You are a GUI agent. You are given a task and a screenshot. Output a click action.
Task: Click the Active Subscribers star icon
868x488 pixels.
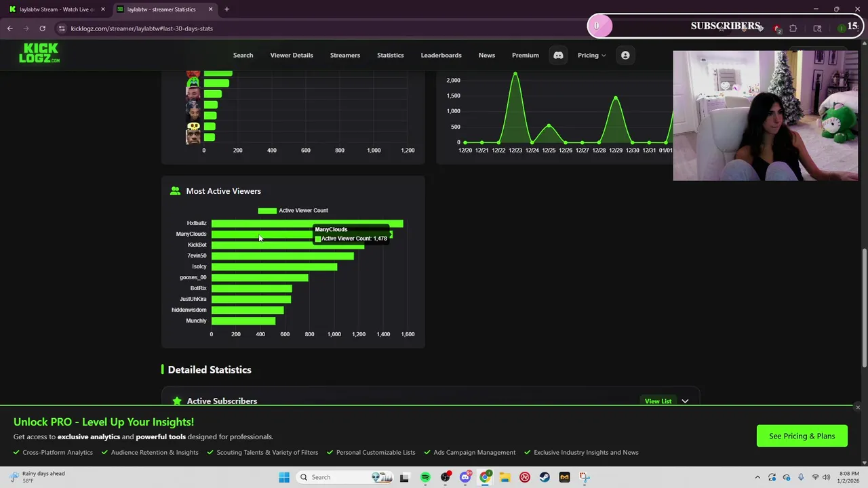click(177, 401)
